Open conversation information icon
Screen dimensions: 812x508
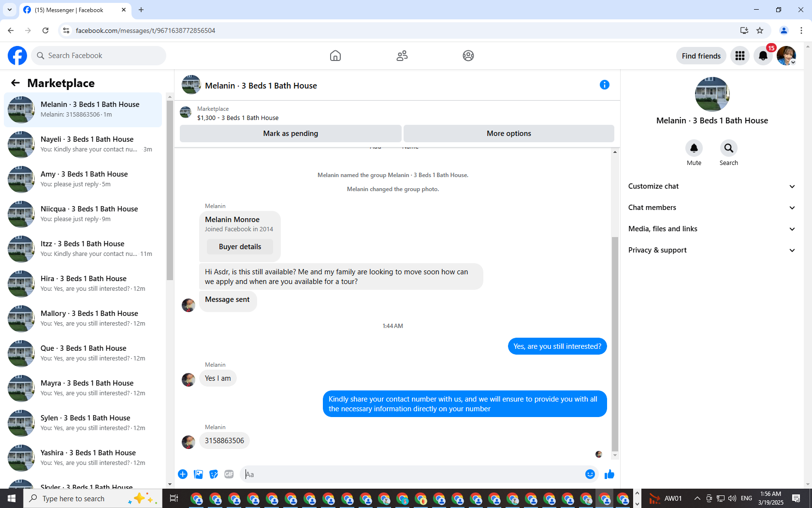tap(605, 85)
